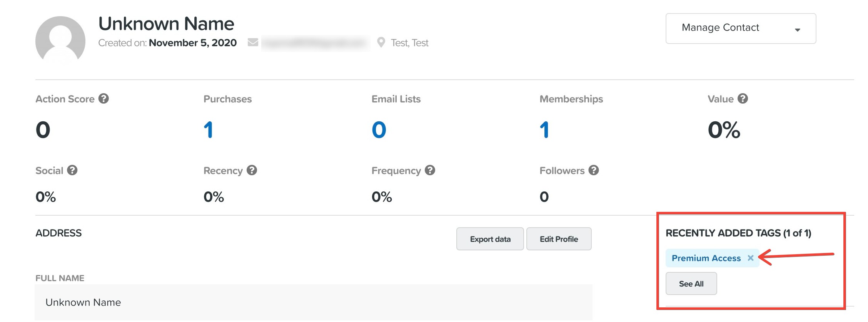
Task: Open the Email Lists count 0 link
Action: click(379, 130)
